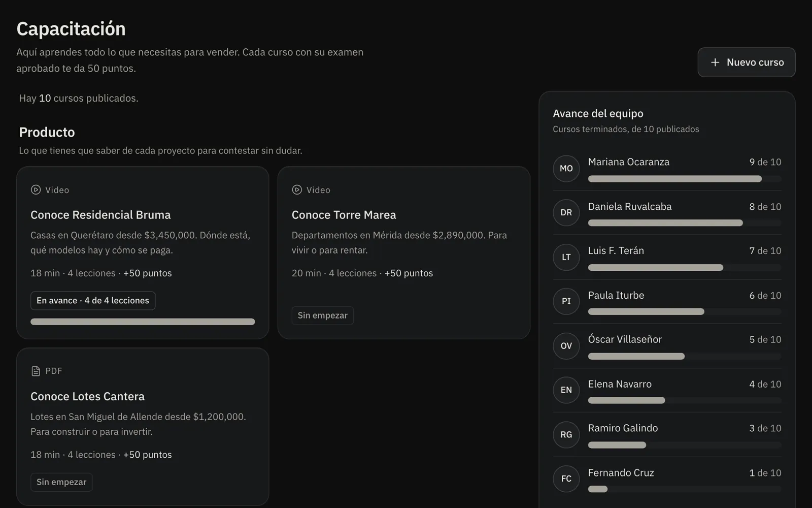The image size is (812, 508).
Task: Click the video icon on Torre Marea card
Action: 297,190
